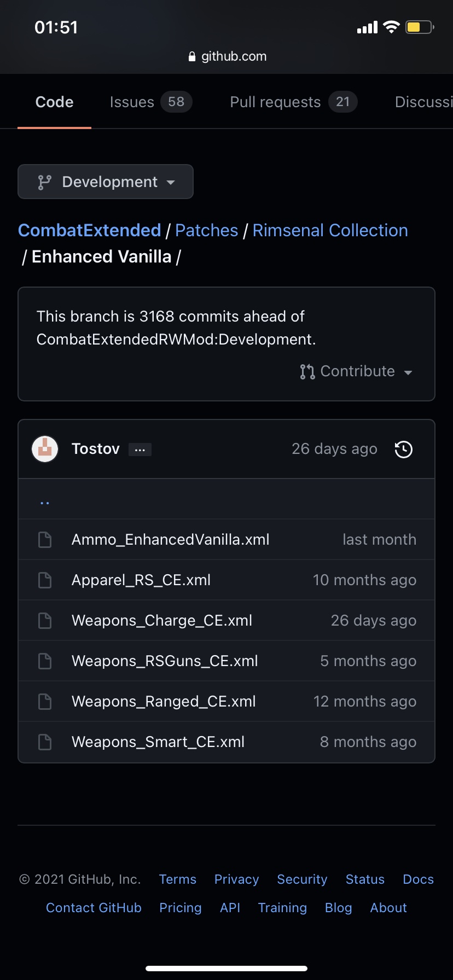
Task: Open the Weapons_RSGuns_CE.xml file
Action: [x=165, y=661]
